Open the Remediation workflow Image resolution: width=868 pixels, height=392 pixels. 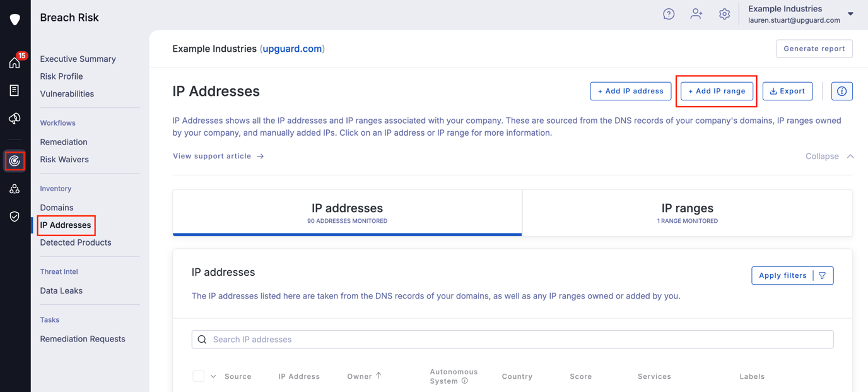(x=64, y=142)
